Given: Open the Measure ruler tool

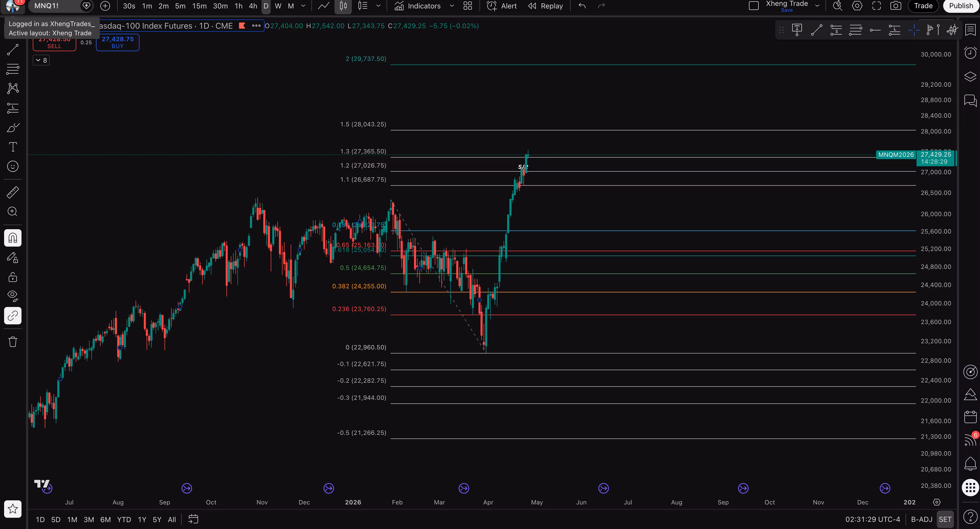Looking at the screenshot, I should pyautogui.click(x=13, y=192).
